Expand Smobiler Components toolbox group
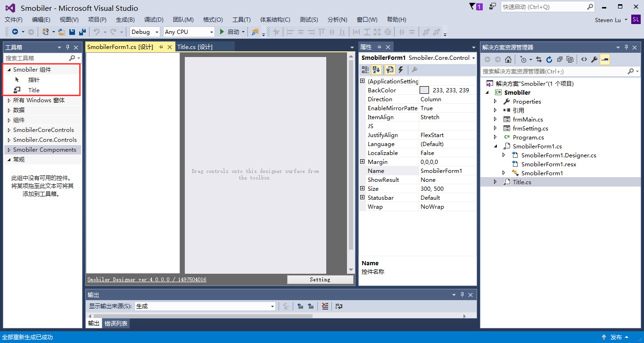Screen dimensions: 644x343 point(9,150)
